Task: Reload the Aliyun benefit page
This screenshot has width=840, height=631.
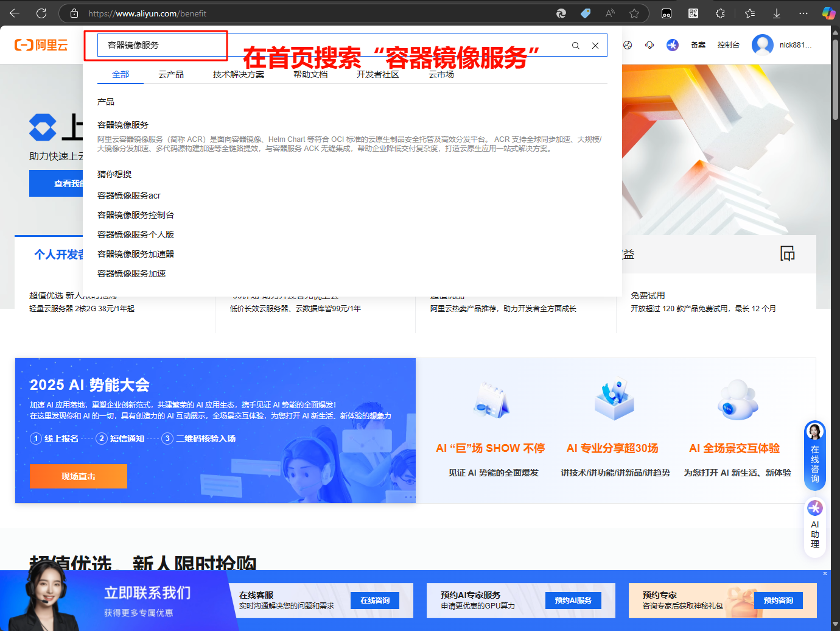Action: click(x=41, y=13)
